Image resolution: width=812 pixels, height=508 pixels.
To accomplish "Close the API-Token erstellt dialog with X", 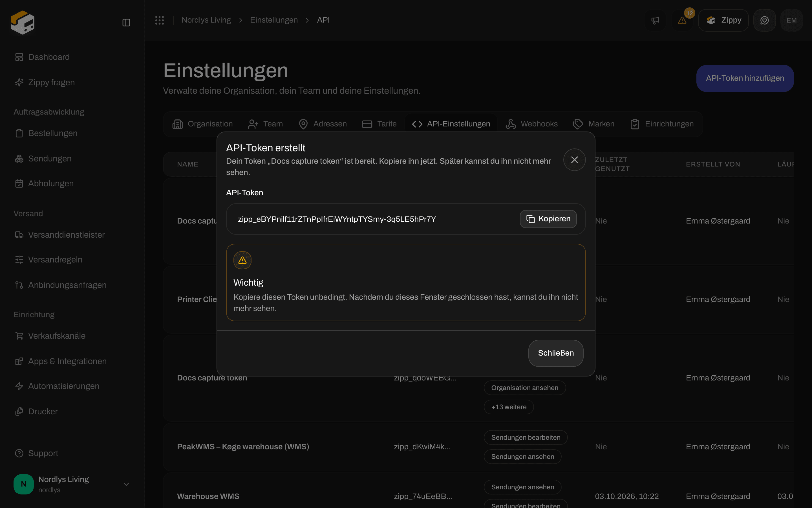I will coord(574,159).
